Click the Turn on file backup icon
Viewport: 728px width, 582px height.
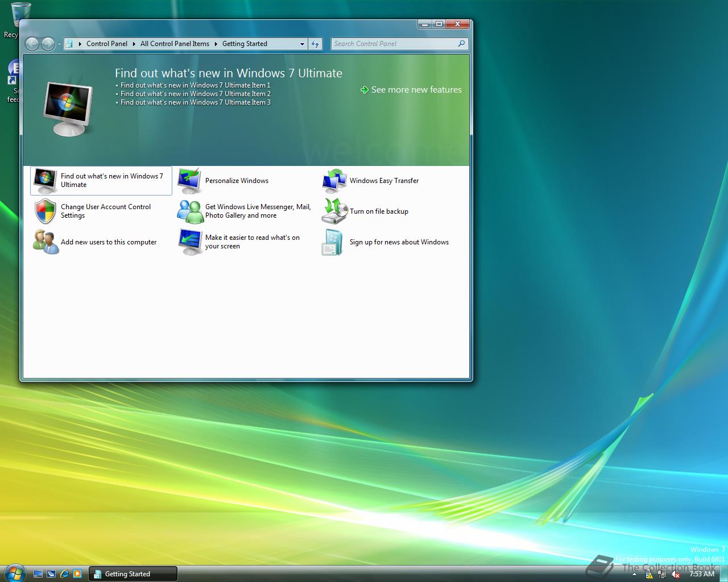tap(334, 211)
